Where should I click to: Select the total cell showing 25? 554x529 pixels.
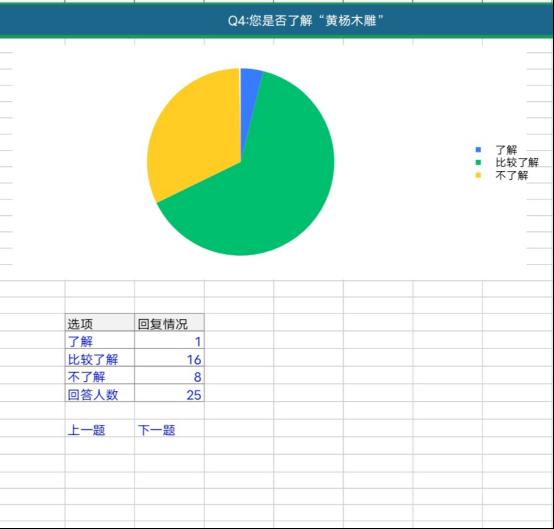point(169,393)
